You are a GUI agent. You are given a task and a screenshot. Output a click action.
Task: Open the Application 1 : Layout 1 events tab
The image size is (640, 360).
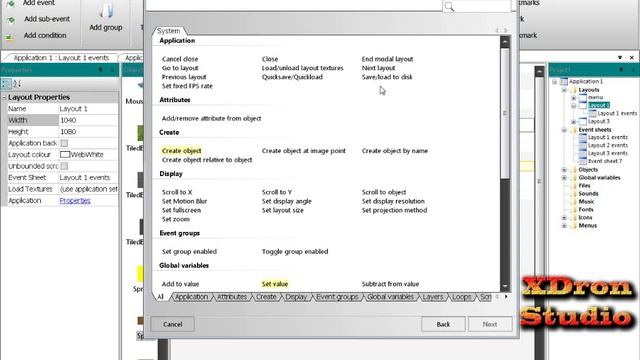pos(61,58)
